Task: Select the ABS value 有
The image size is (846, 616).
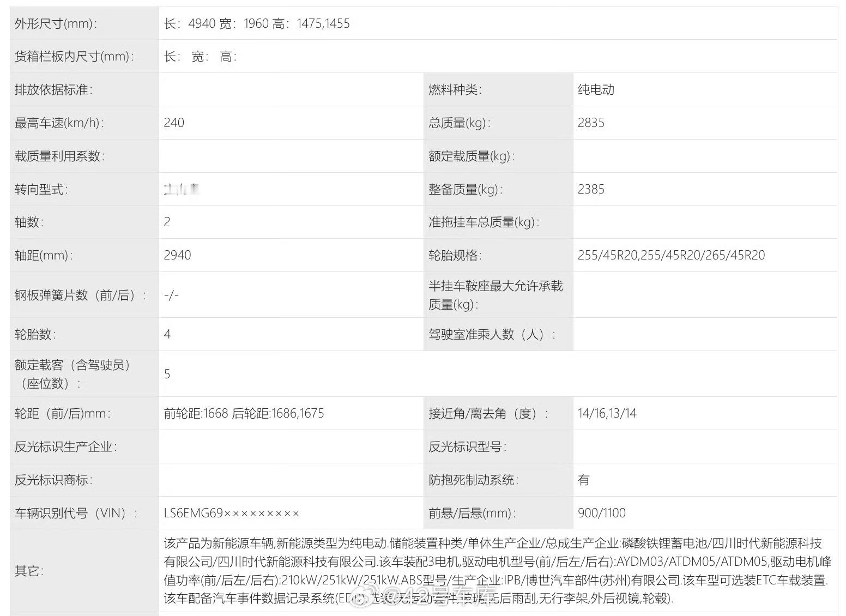Action: click(584, 480)
